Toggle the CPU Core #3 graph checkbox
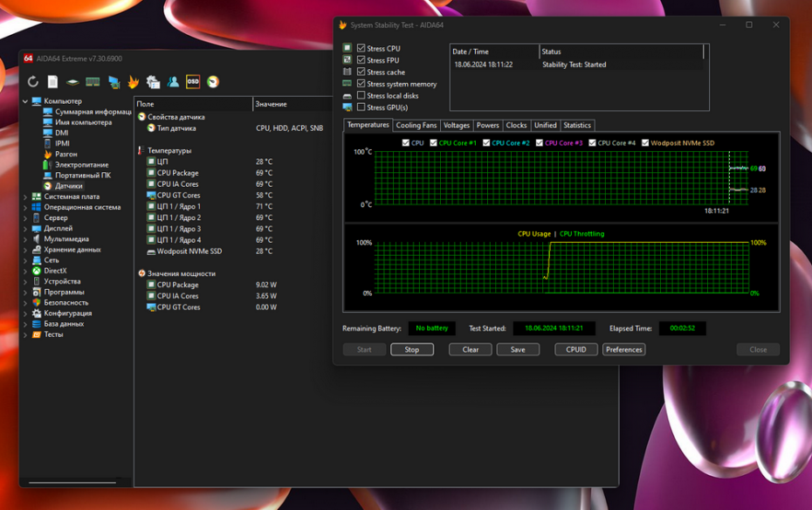 (540, 143)
